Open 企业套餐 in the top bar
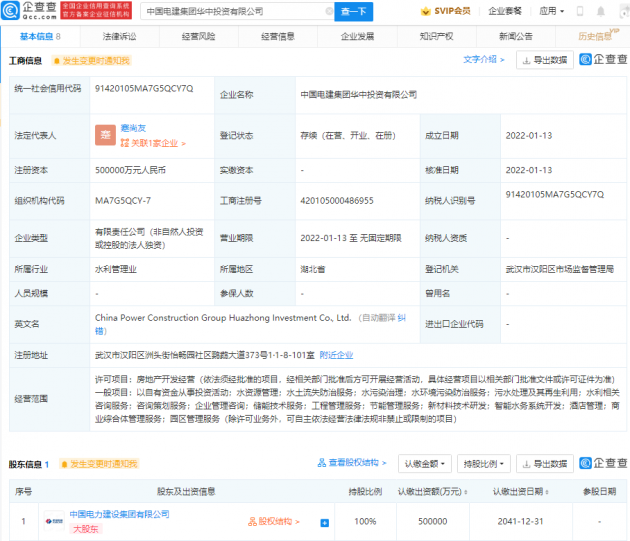Image resolution: width=630 pixels, height=541 pixels. (x=505, y=11)
